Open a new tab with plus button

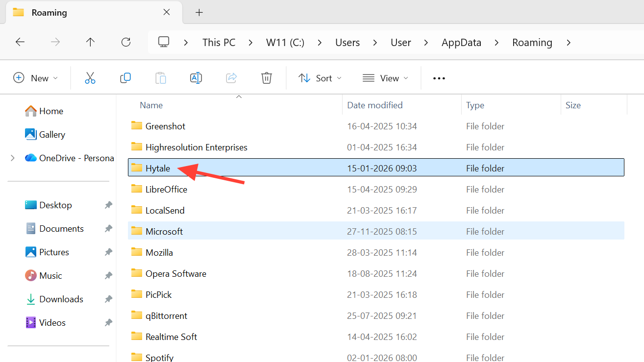coord(199,13)
